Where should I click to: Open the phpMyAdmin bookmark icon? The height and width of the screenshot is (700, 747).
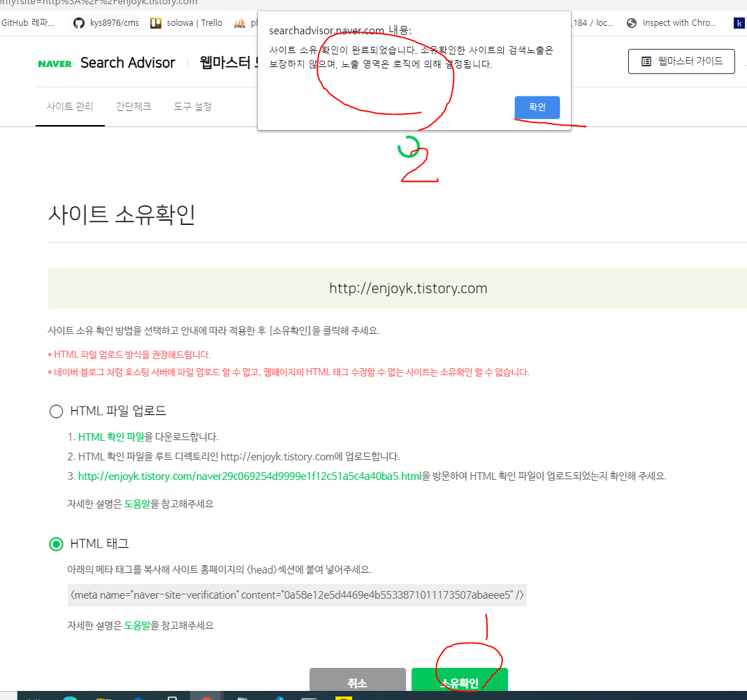240,23
